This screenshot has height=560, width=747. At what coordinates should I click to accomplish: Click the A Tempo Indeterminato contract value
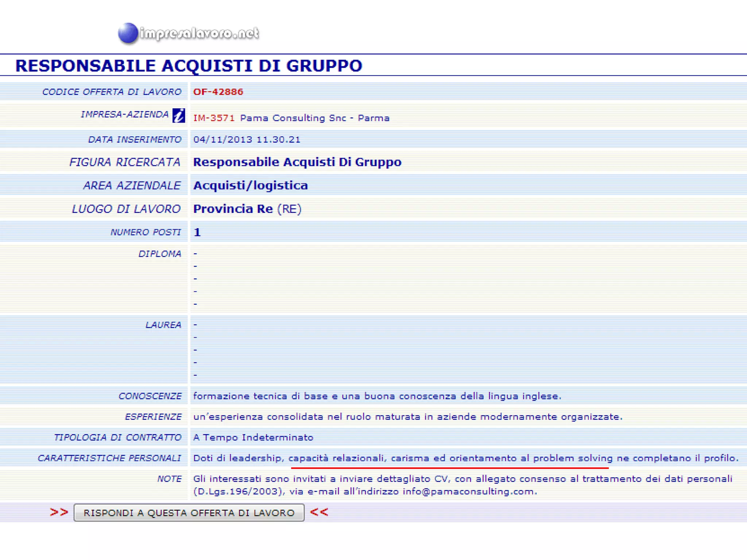(x=253, y=437)
